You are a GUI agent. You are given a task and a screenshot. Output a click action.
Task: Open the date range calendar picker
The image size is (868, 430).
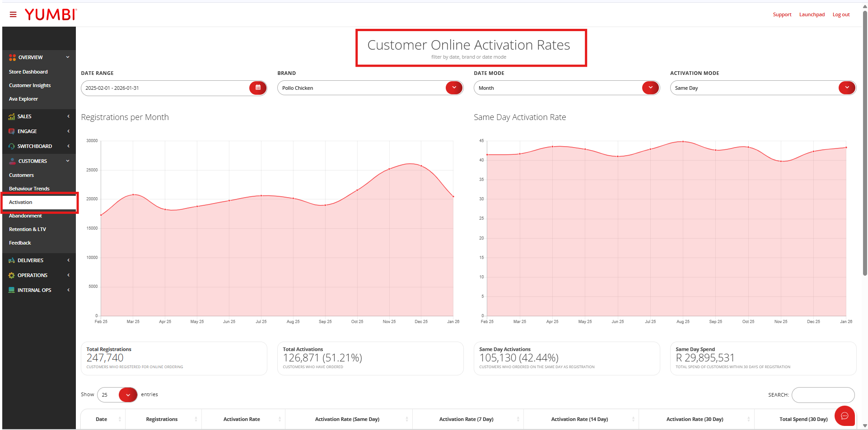tap(257, 88)
